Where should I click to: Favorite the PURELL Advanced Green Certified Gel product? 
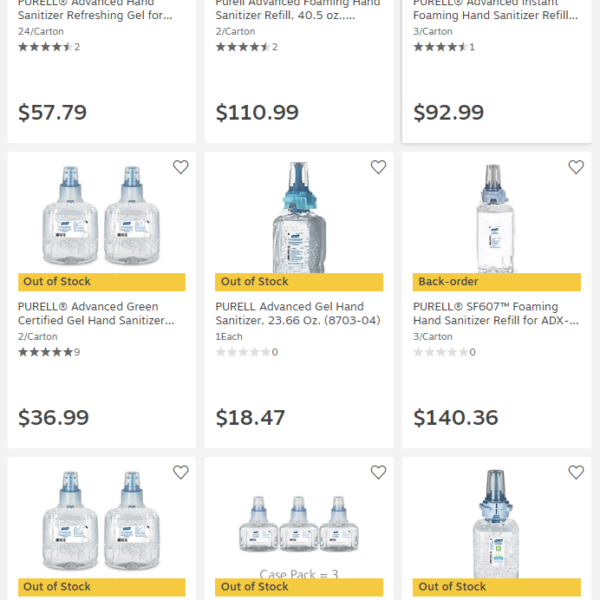tap(180, 167)
